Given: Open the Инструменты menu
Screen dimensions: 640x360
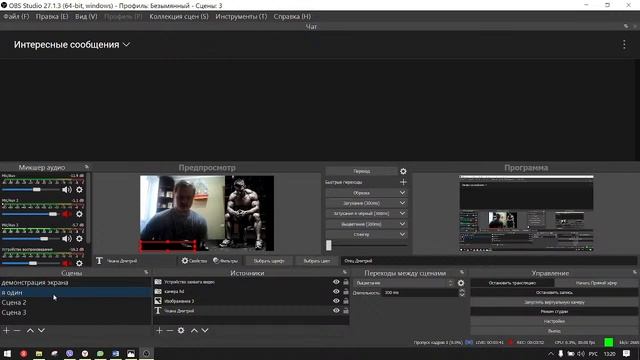Looking at the screenshot, I should tap(241, 16).
